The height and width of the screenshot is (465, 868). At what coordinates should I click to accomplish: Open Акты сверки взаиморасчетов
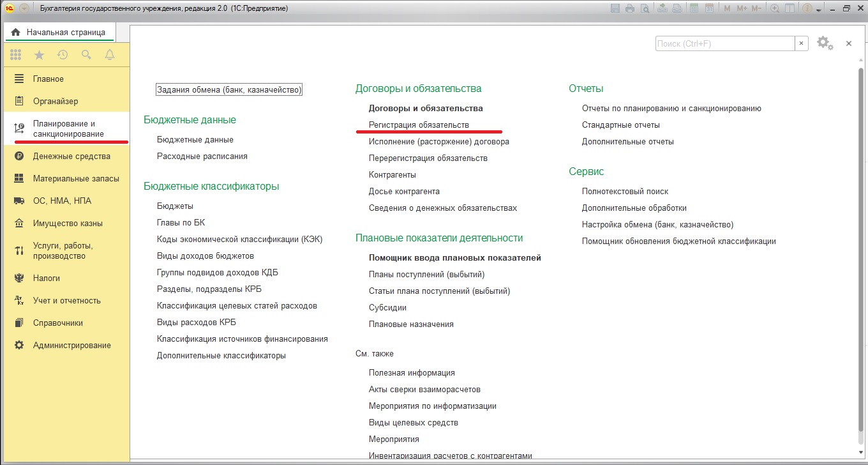point(424,389)
